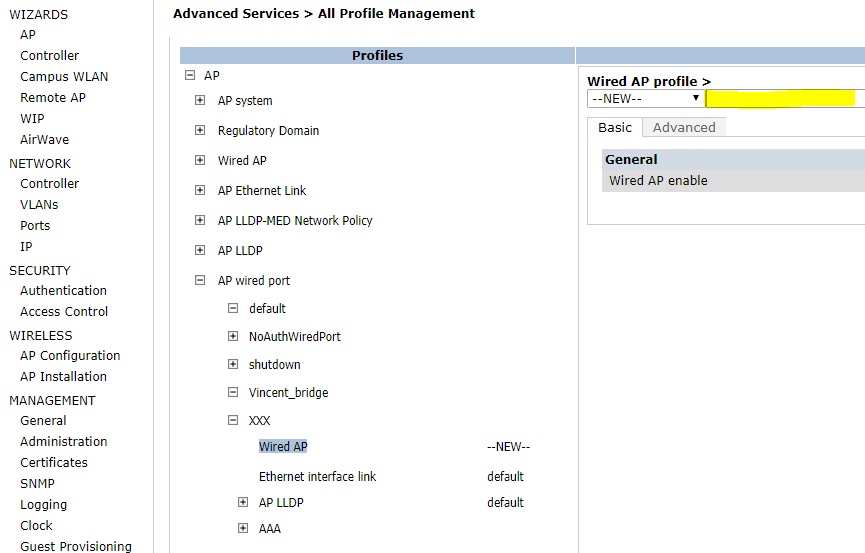Open Controller under WIZARDS
The width and height of the screenshot is (865, 553).
tap(50, 56)
